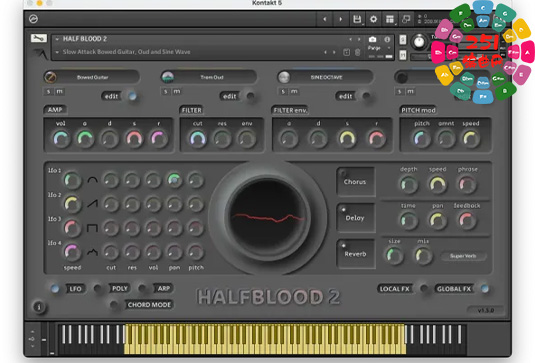Switch to the ARP tab

(x=163, y=289)
